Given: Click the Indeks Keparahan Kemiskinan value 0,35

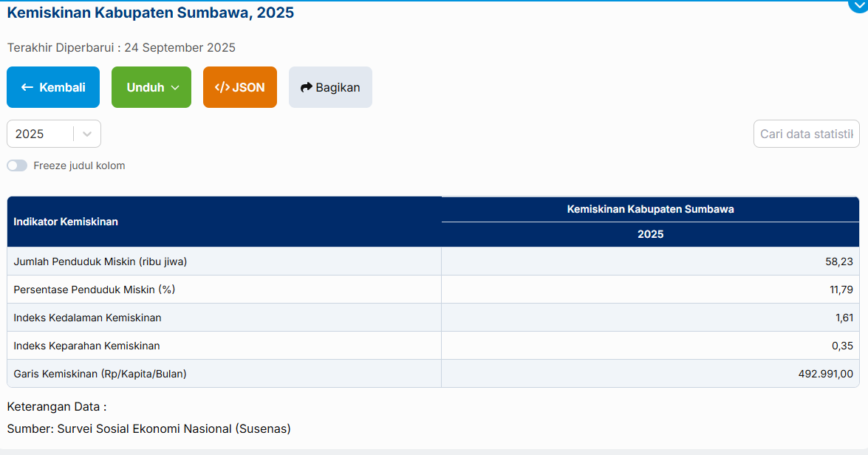Looking at the screenshot, I should (x=842, y=346).
